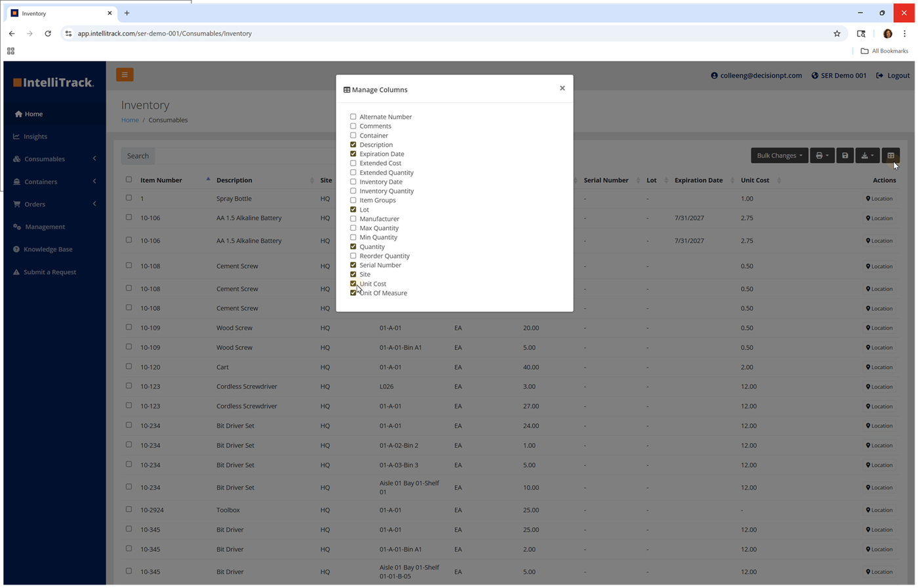Image resolution: width=918 pixels, height=588 pixels.
Task: Close the Inventory browser tab
Action: (x=110, y=13)
